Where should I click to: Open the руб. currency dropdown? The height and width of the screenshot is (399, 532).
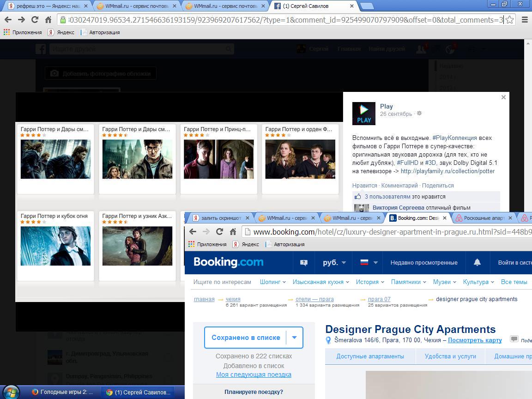coord(334,263)
